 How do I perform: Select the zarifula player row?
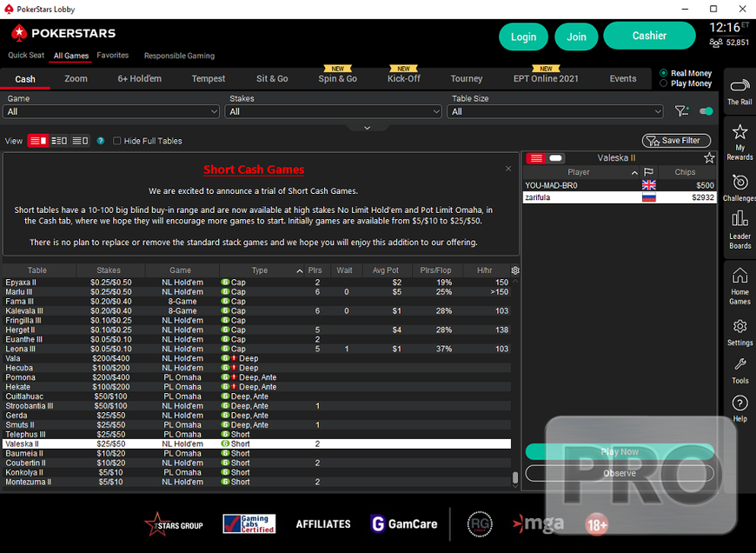point(620,197)
